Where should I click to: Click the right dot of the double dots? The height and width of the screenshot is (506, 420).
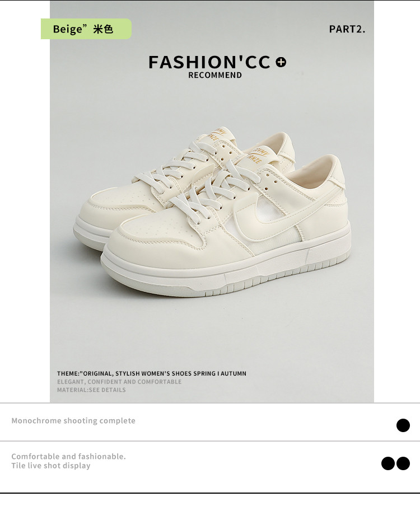[x=403, y=463]
